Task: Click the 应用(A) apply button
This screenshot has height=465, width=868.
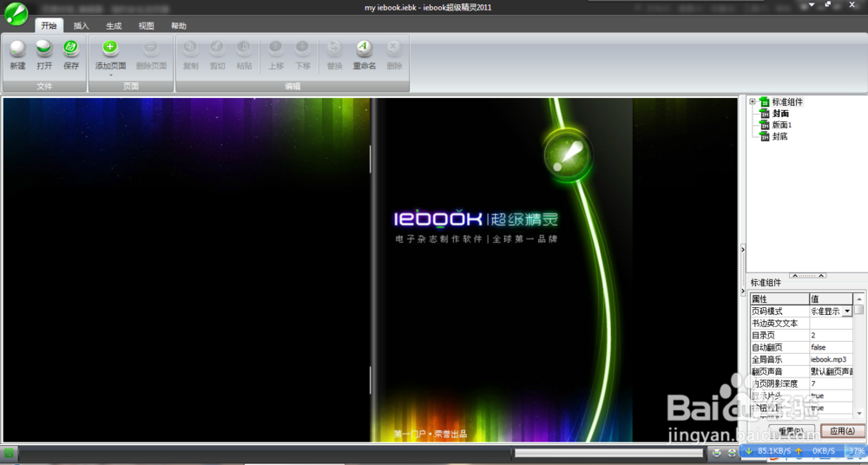Action: 843,430
